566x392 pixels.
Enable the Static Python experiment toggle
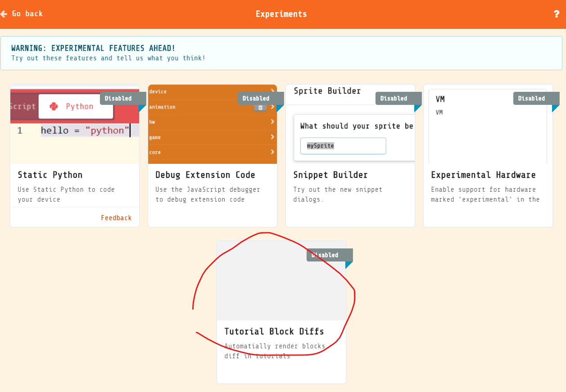118,98
